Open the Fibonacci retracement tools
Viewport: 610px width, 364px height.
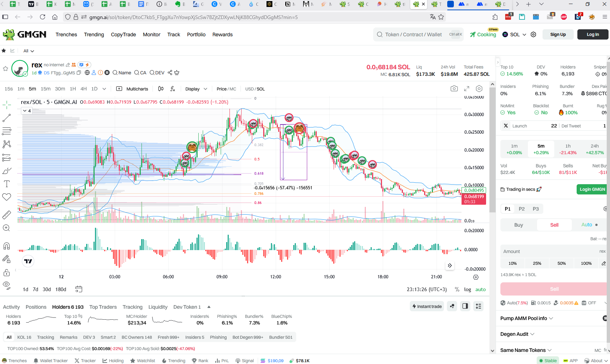(7, 131)
